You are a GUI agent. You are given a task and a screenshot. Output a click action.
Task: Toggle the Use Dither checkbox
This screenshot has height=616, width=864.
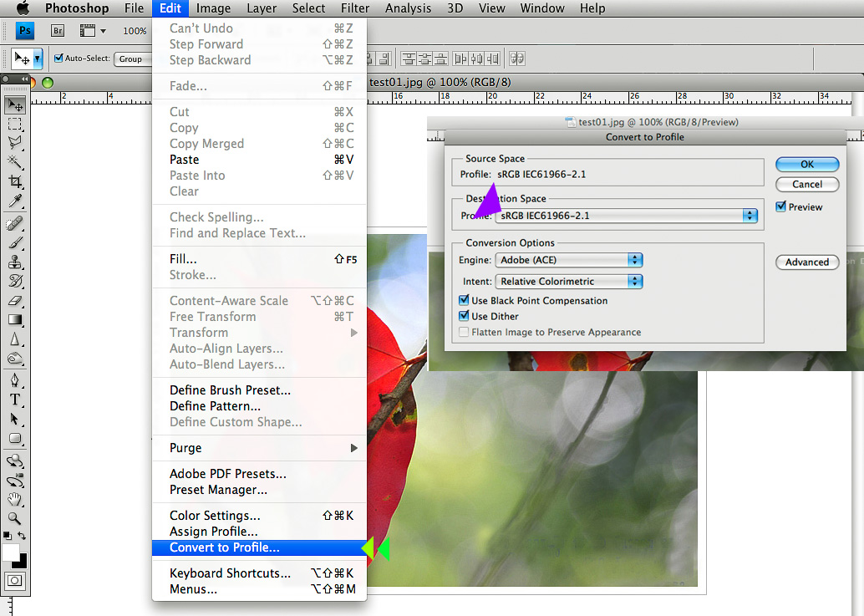point(465,316)
